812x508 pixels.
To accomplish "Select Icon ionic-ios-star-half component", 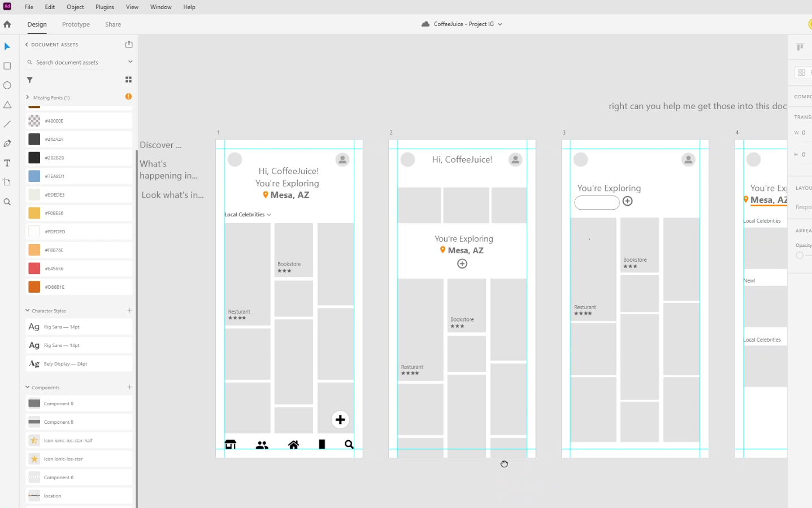I will (79, 440).
